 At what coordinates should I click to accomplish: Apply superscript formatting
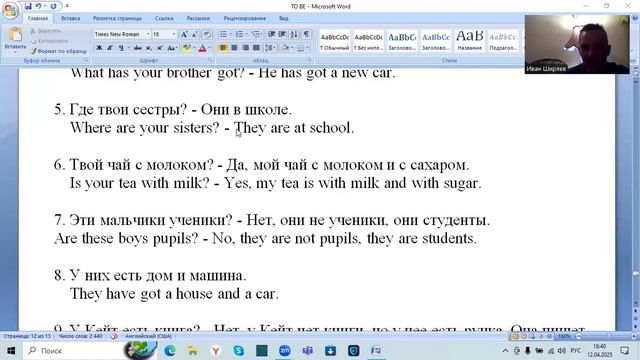(x=160, y=48)
